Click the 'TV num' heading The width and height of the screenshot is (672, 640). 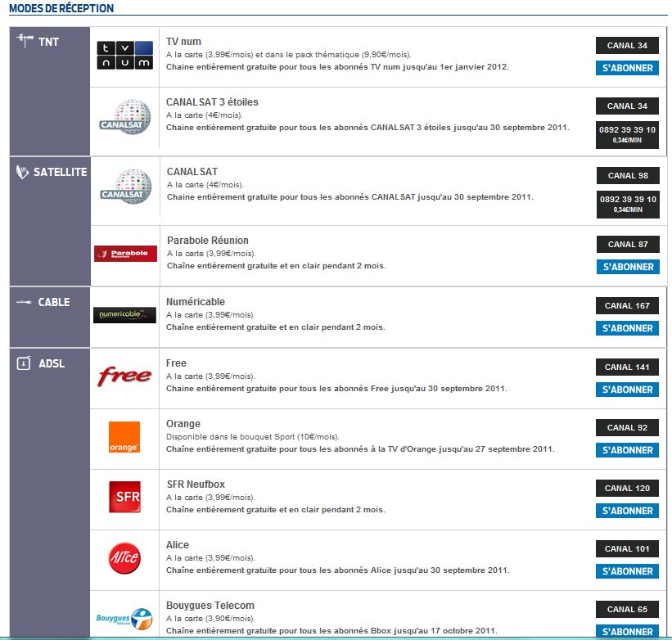[x=183, y=42]
